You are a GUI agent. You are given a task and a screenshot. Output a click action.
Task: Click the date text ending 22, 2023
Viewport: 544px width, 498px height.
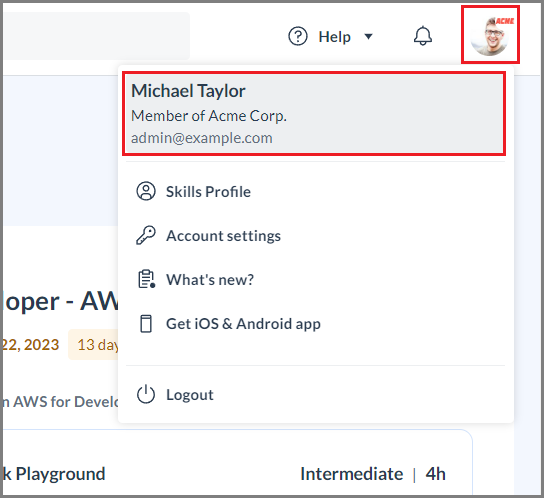(x=31, y=345)
